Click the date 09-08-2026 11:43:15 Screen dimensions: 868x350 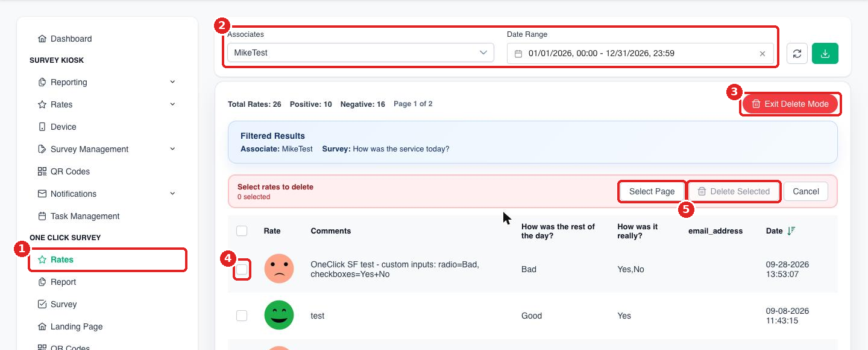[x=787, y=316]
